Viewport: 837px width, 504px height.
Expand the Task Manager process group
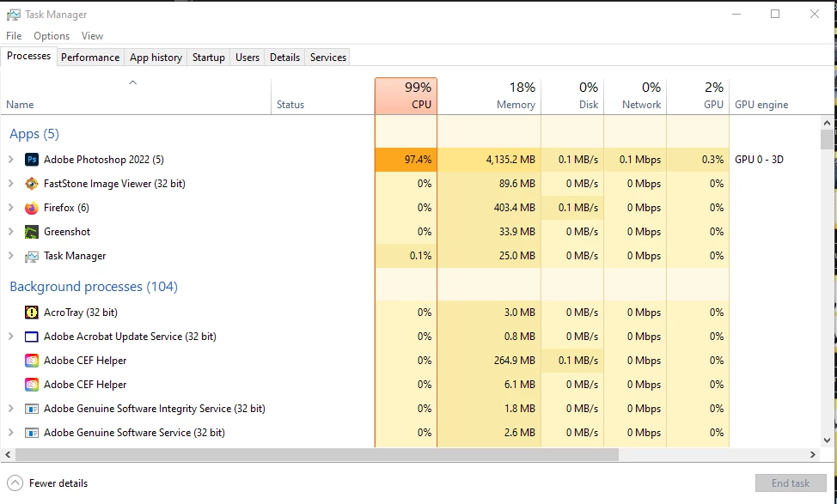[10, 256]
